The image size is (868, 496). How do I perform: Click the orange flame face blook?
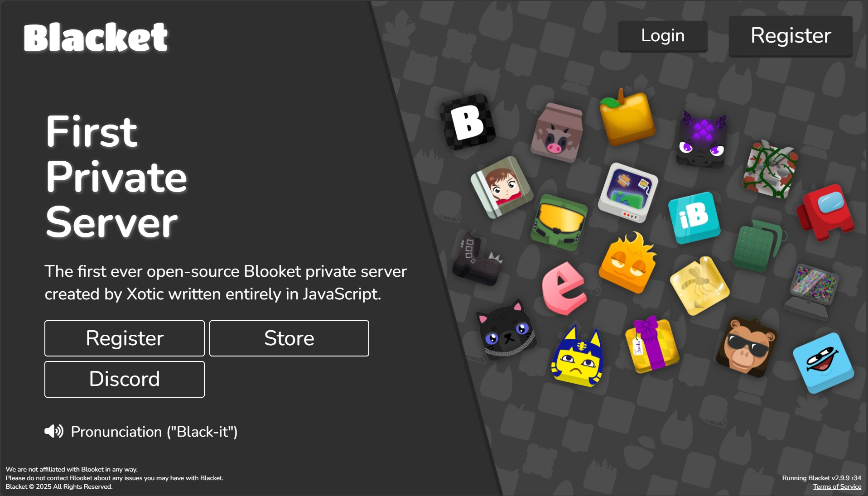point(628,263)
